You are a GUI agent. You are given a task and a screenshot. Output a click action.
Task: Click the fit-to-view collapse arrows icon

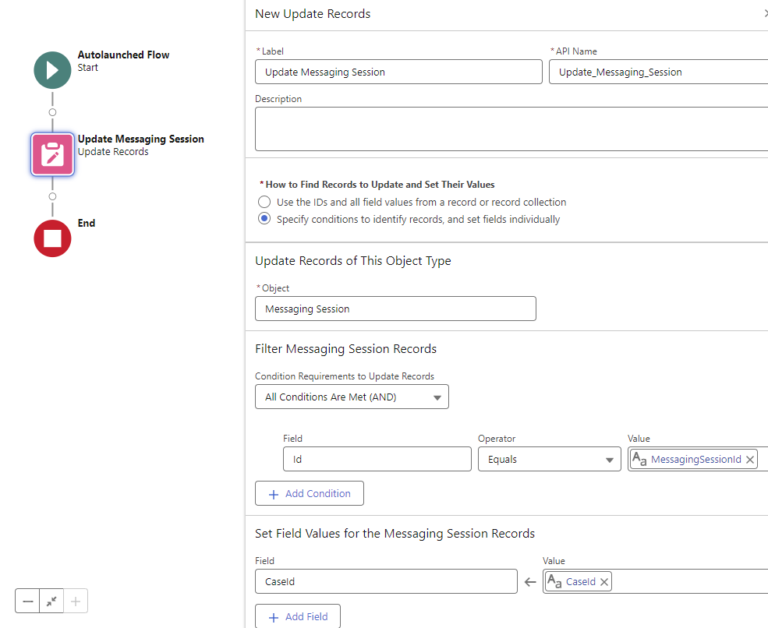(51, 601)
